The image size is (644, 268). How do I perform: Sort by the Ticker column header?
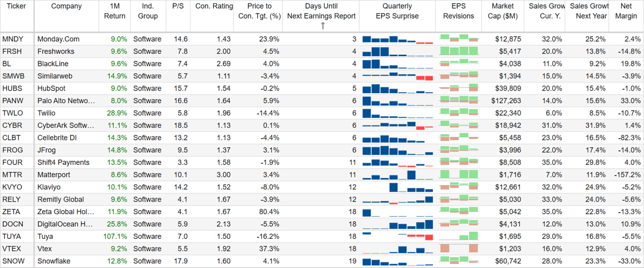coord(16,7)
